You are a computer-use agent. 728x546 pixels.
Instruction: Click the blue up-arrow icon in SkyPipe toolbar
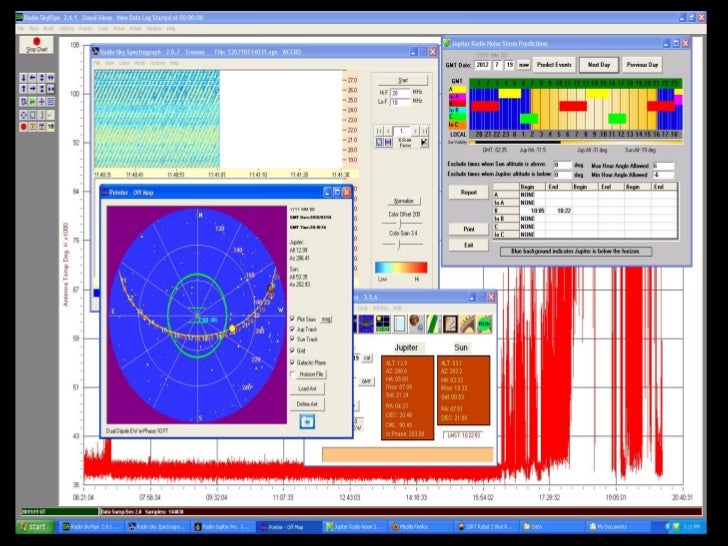click(x=23, y=89)
